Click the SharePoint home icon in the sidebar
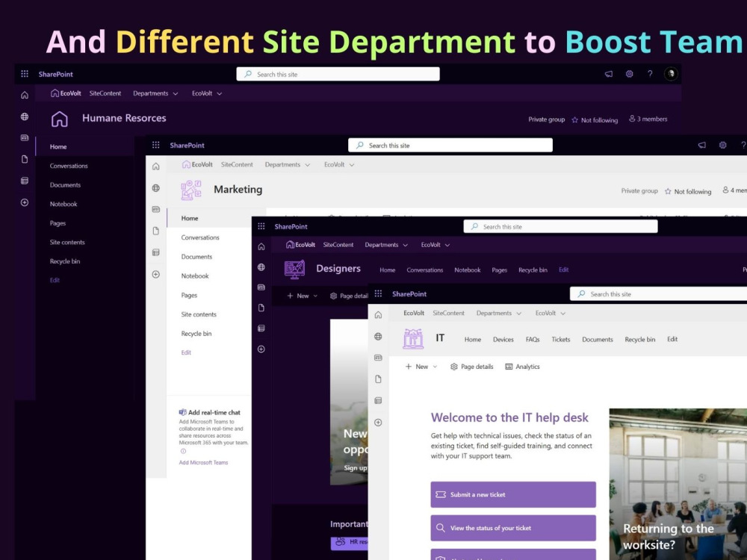This screenshot has height=560, width=747. pos(25,95)
